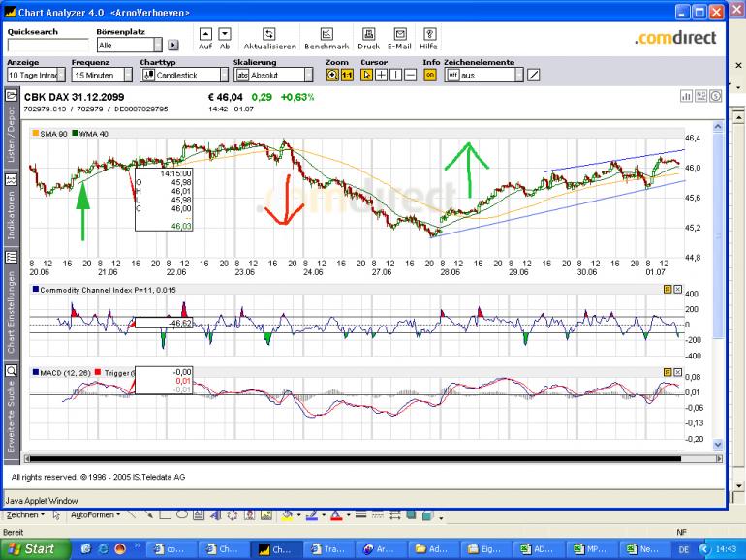Click the Quicksearch input field
The height and width of the screenshot is (560, 746).
pos(47,46)
